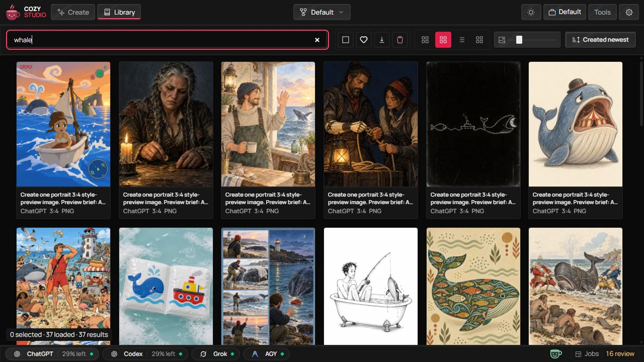
Task: Toggle light theme with the sun icon
Action: (x=531, y=12)
